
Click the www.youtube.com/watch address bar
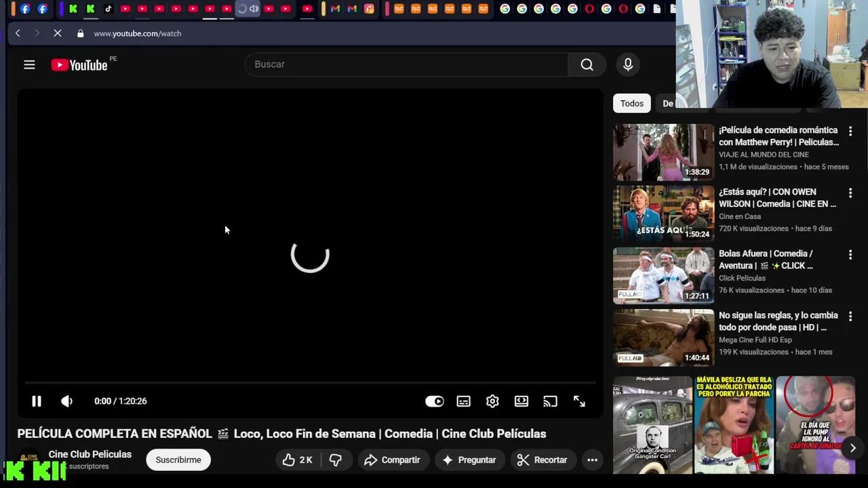pyautogui.click(x=138, y=33)
